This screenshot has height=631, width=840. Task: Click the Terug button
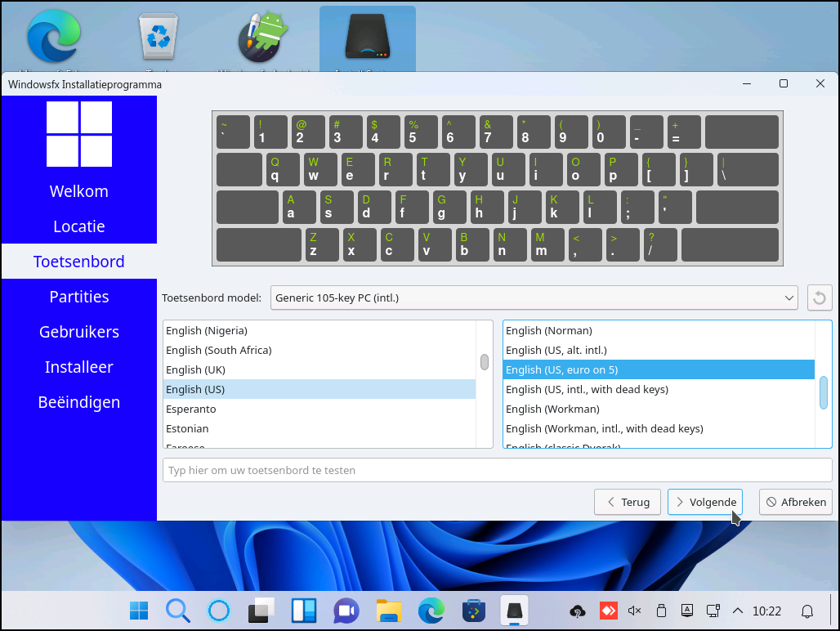point(628,502)
